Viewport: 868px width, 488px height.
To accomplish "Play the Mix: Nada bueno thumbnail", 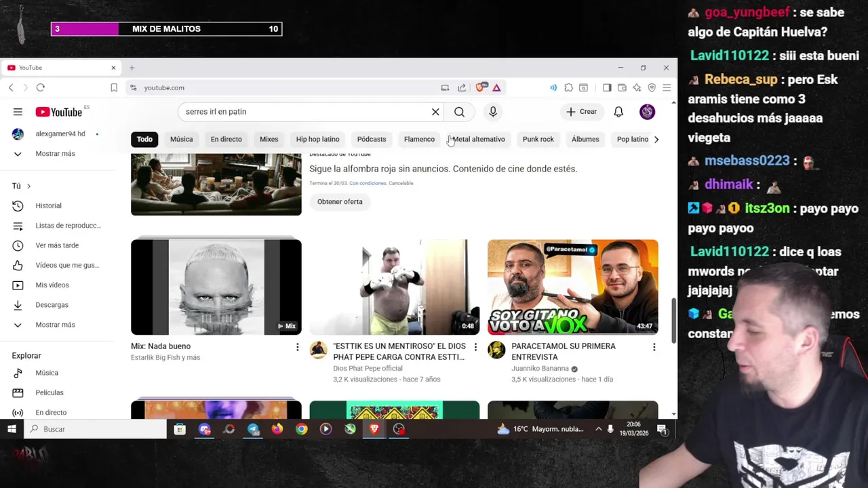I will 216,287.
